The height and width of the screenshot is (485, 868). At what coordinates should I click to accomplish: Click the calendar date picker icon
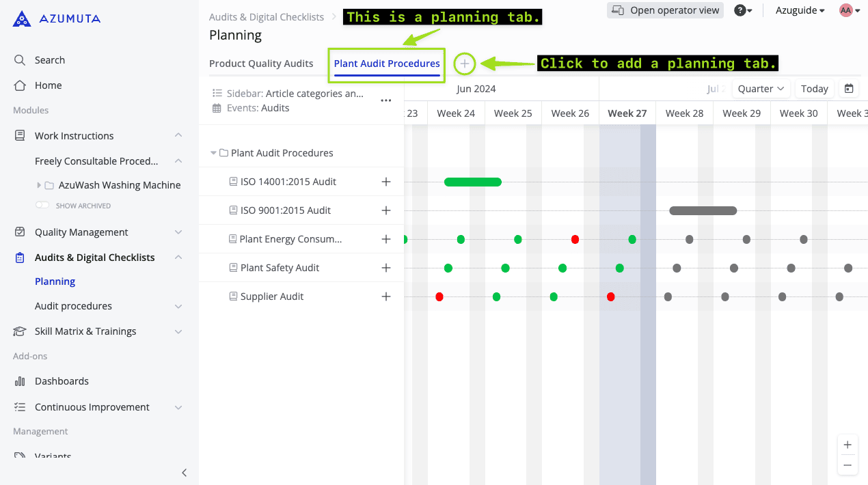tap(849, 89)
